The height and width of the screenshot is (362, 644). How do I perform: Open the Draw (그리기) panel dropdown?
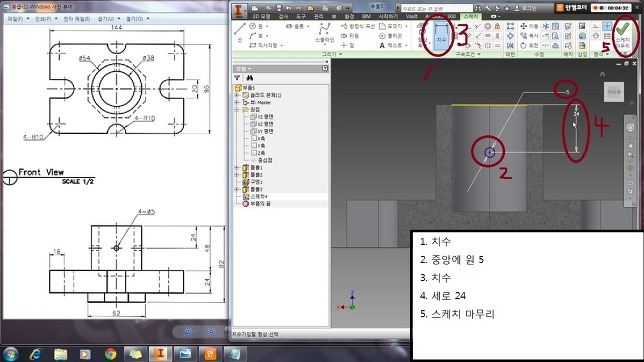332,54
